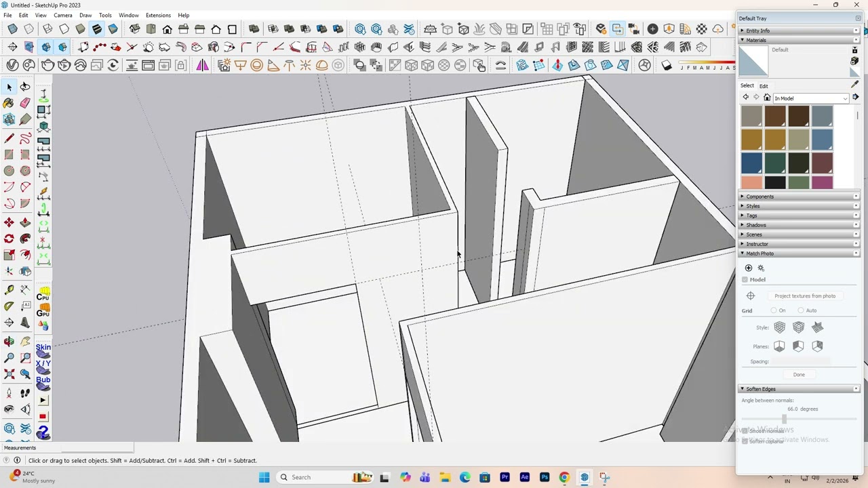
Task: Expand the Styles panel
Action: click(799, 206)
